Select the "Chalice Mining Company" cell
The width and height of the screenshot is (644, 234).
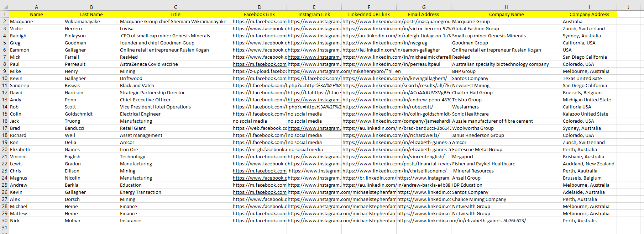click(507, 199)
